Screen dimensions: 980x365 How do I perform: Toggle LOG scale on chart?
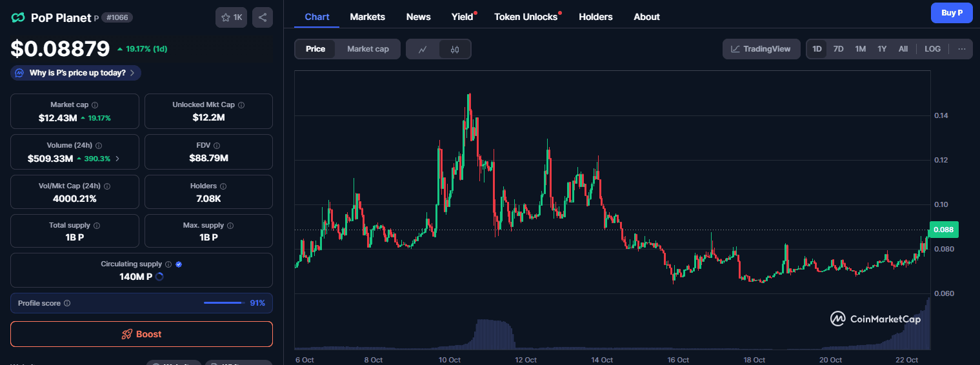(932, 49)
